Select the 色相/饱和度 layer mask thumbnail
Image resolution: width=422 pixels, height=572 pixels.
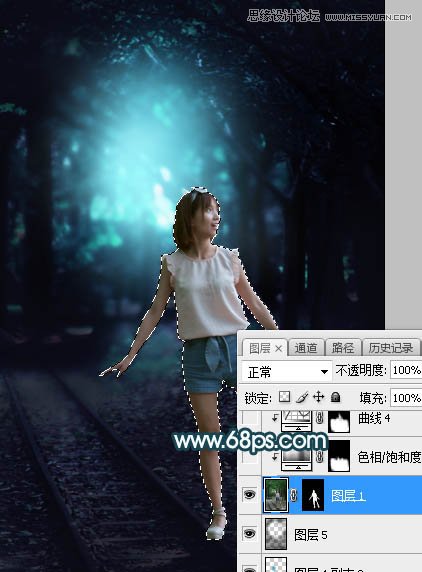[339, 456]
